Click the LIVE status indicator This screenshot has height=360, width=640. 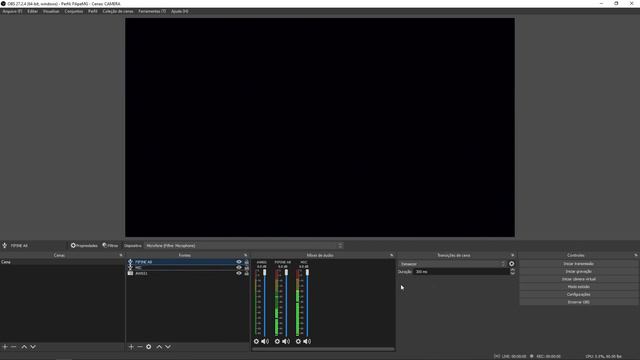coord(510,356)
